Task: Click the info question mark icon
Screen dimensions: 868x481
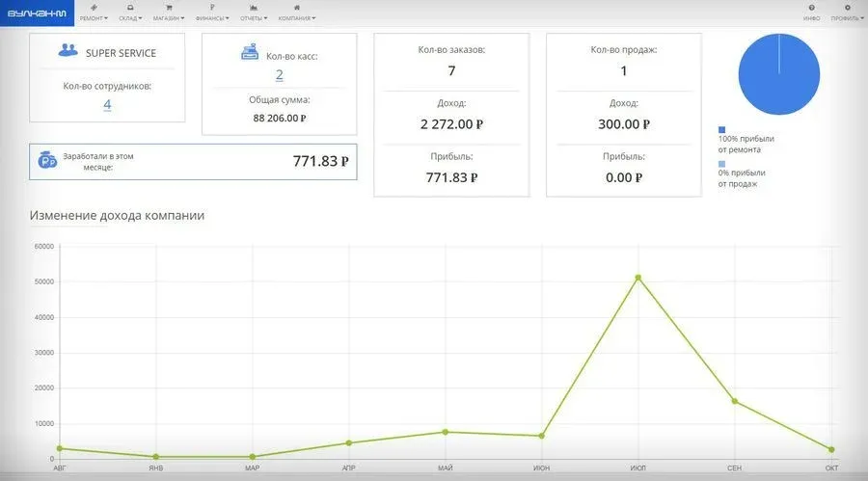Action: (812, 8)
